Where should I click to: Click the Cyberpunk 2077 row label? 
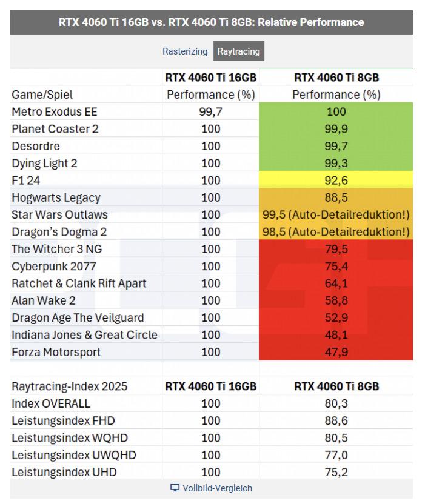(54, 266)
